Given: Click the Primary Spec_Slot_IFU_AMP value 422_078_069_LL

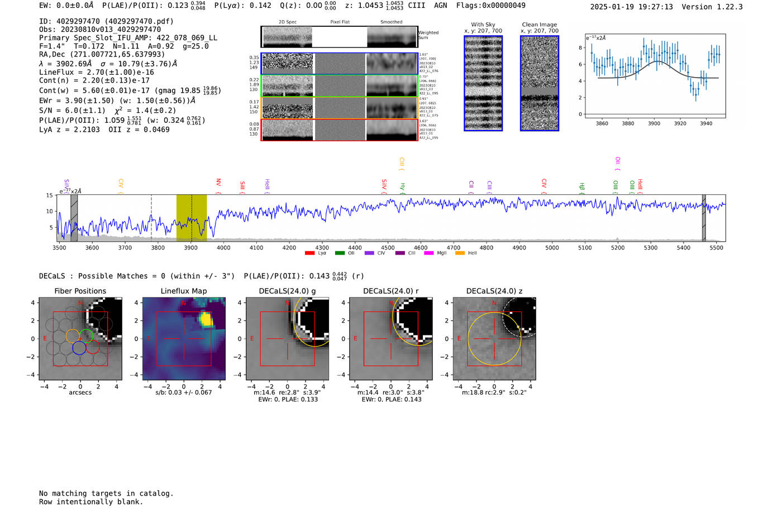Looking at the screenshot, I should click(187, 38).
